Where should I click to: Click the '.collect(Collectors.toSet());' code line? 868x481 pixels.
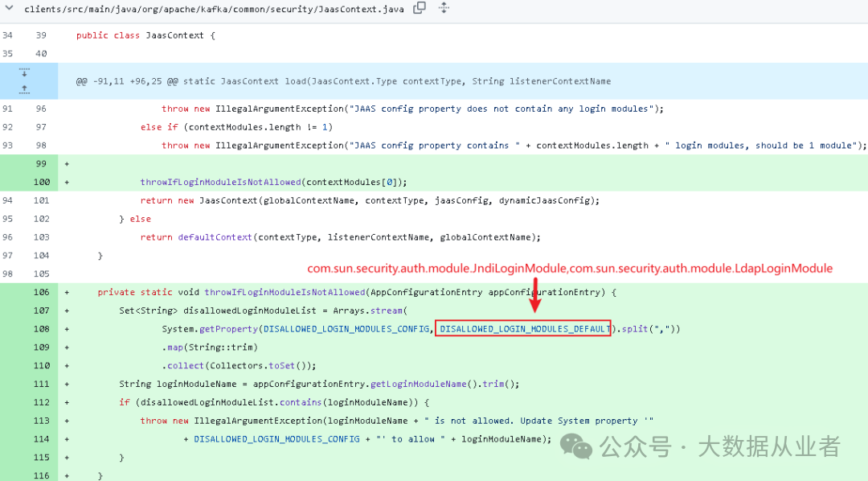(x=239, y=365)
